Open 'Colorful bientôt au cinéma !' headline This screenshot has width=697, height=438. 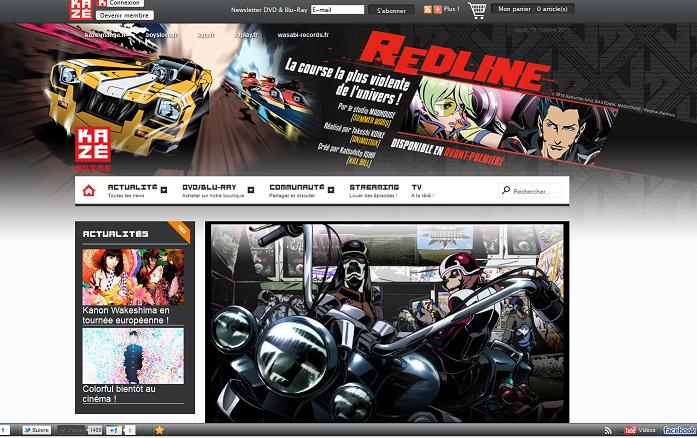119,394
